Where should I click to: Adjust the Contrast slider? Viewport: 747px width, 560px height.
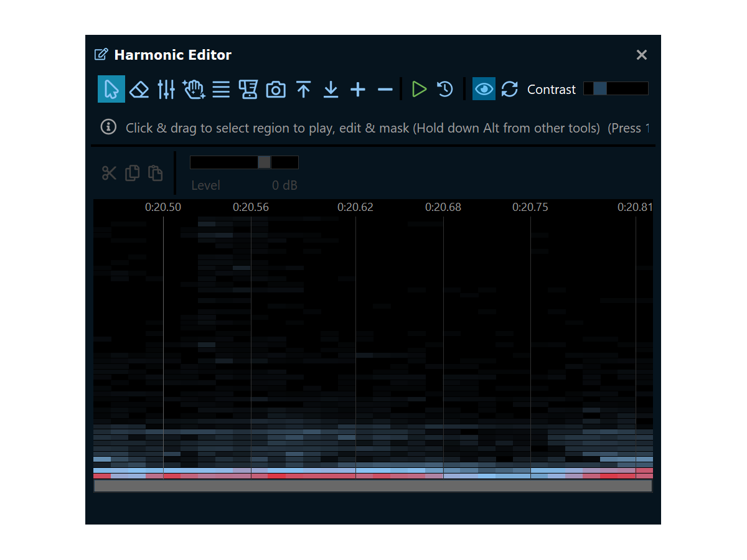(x=600, y=88)
